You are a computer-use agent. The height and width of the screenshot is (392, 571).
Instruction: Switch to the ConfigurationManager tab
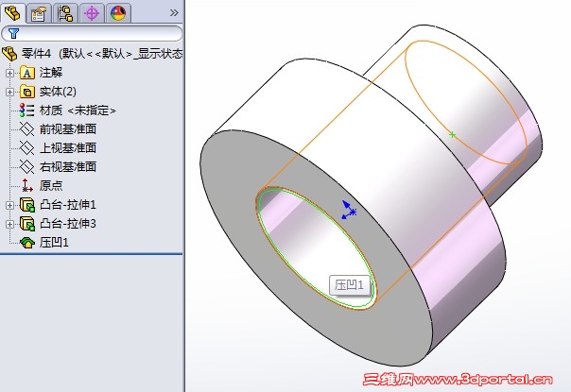(x=65, y=13)
